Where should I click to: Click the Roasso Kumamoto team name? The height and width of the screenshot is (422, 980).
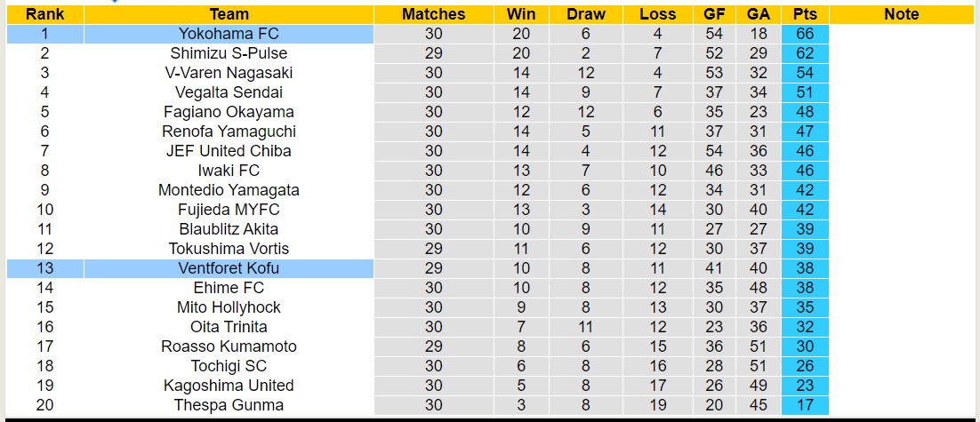click(229, 346)
